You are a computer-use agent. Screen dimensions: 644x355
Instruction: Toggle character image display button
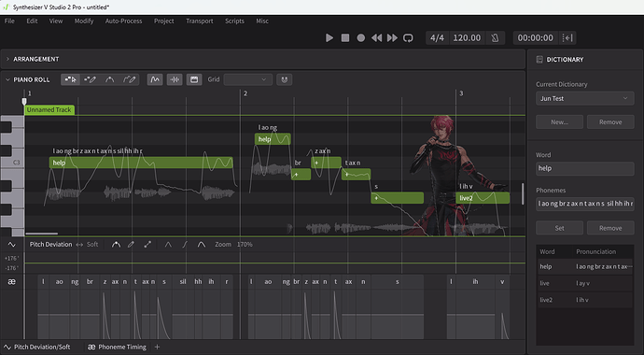[194, 79]
